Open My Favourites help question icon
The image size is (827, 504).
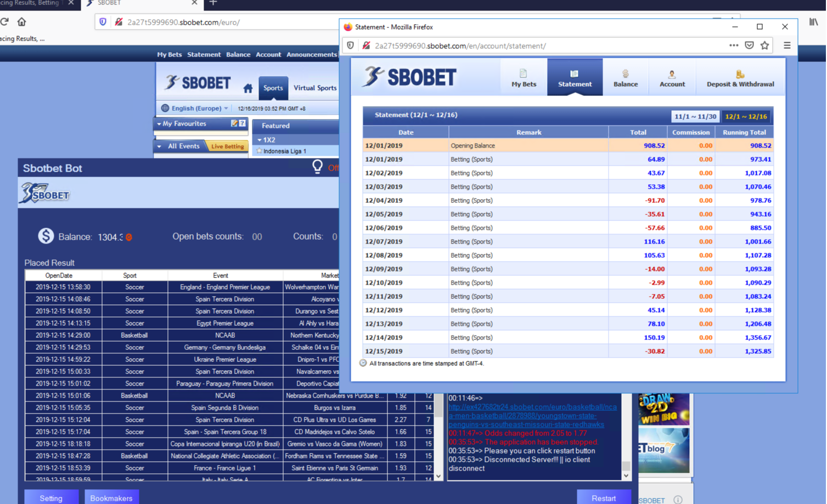point(242,123)
